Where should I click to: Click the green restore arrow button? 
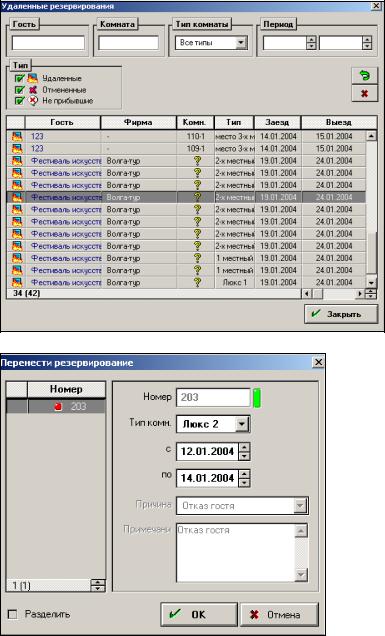tap(364, 75)
